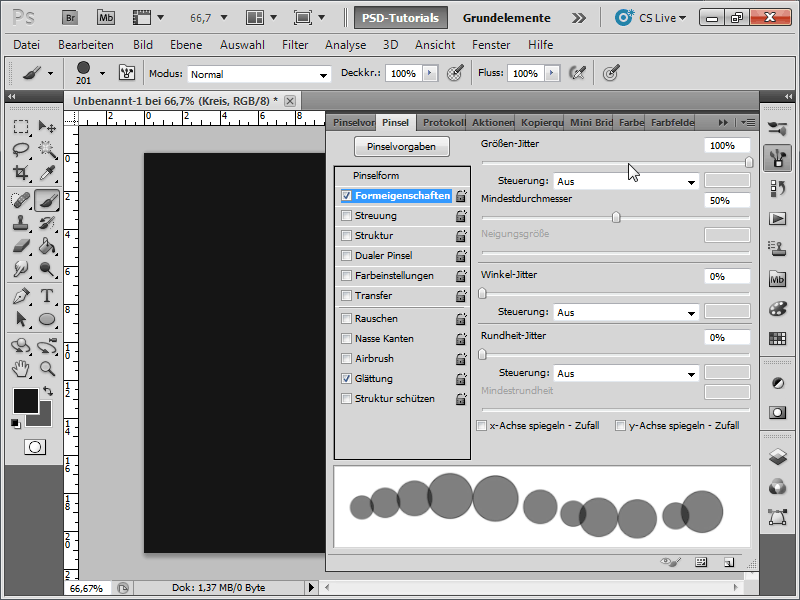Screen dimensions: 800x600
Task: Enable the Farbeinstellungen checkbox
Action: click(x=346, y=276)
